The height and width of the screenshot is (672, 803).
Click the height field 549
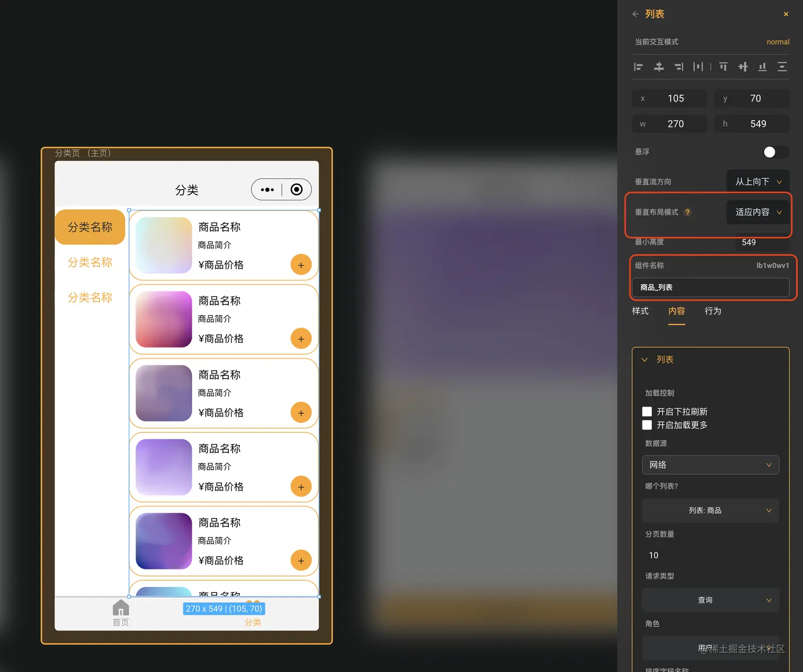(x=752, y=124)
